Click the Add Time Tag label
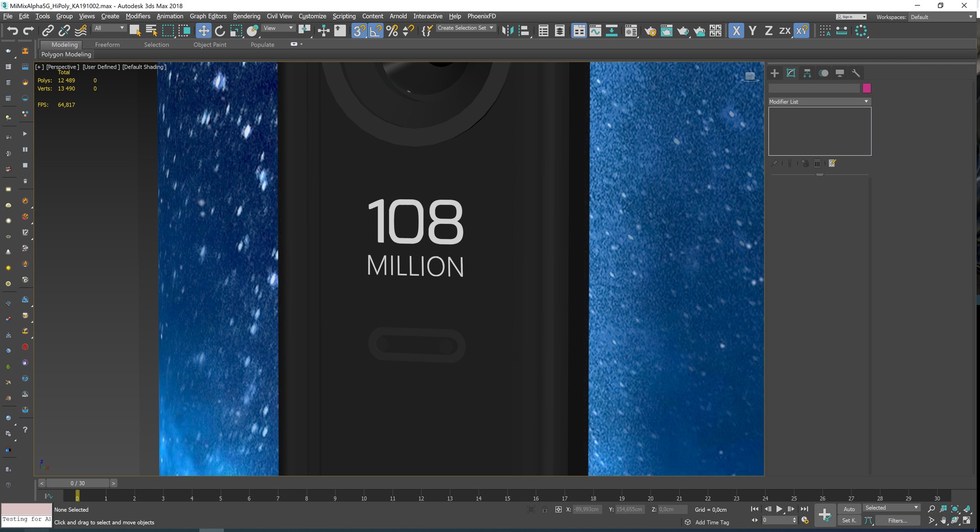980x532 pixels. [x=712, y=522]
